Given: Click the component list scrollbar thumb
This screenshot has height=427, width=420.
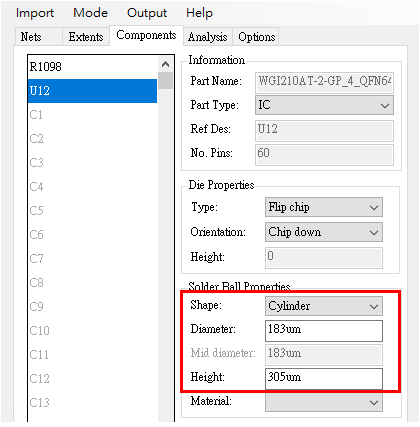Looking at the screenshot, I should [165, 81].
